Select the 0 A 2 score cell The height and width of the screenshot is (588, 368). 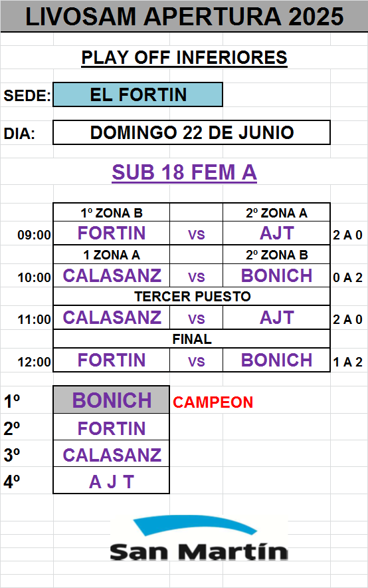coord(348,277)
